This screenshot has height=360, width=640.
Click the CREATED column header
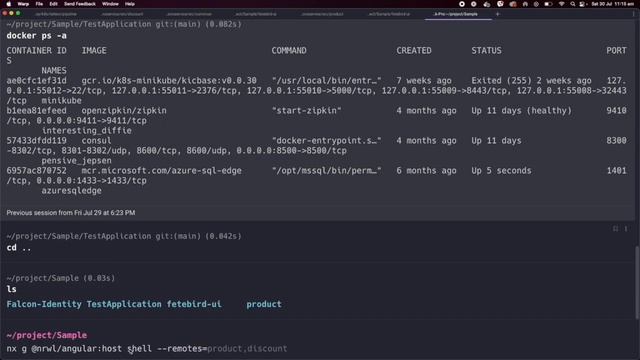[414, 51]
